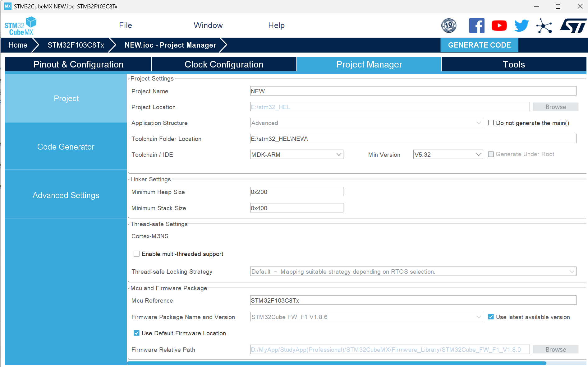Screen dimensions: 588x367
Task: Click the Mcu Reference field
Action: (413, 300)
